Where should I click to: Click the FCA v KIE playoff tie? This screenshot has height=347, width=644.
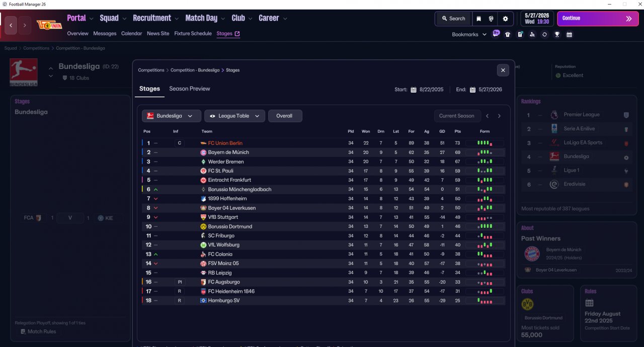click(x=70, y=218)
